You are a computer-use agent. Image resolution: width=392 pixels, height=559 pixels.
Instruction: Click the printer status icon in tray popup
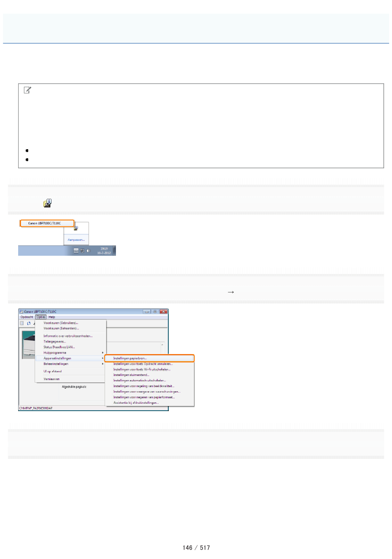[76, 228]
